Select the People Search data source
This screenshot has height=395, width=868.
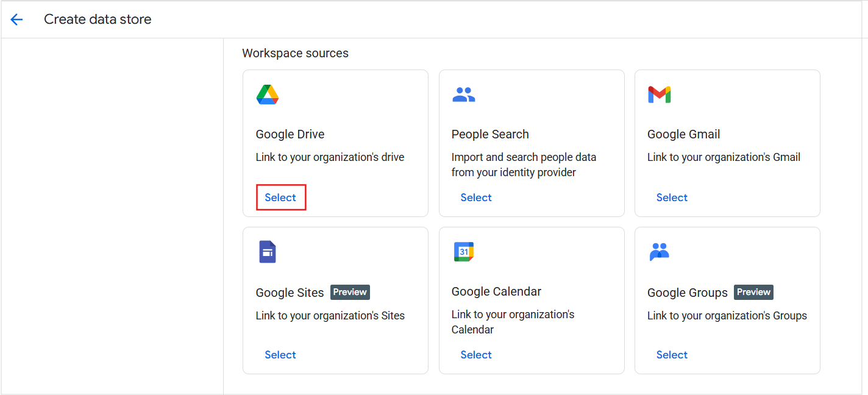(x=476, y=197)
